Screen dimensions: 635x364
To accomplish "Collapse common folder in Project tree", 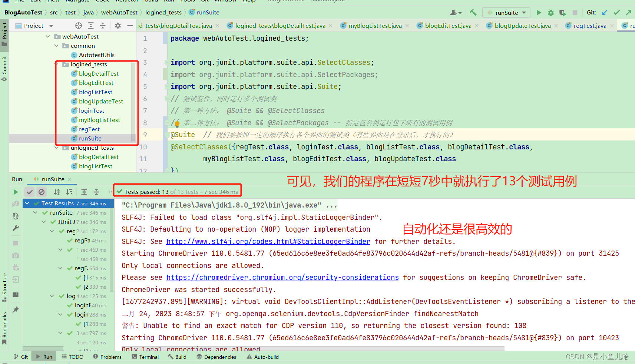I will pos(56,46).
